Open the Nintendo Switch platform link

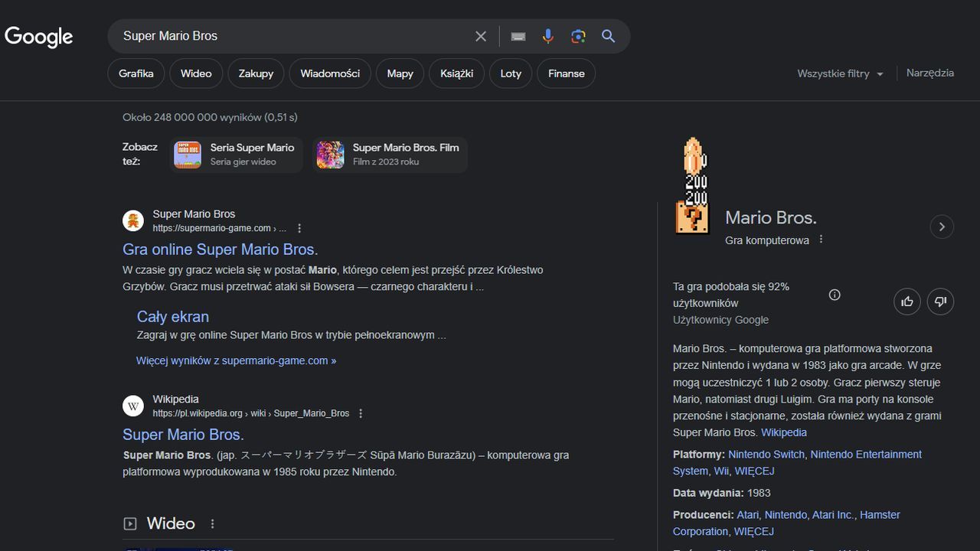pyautogui.click(x=766, y=455)
